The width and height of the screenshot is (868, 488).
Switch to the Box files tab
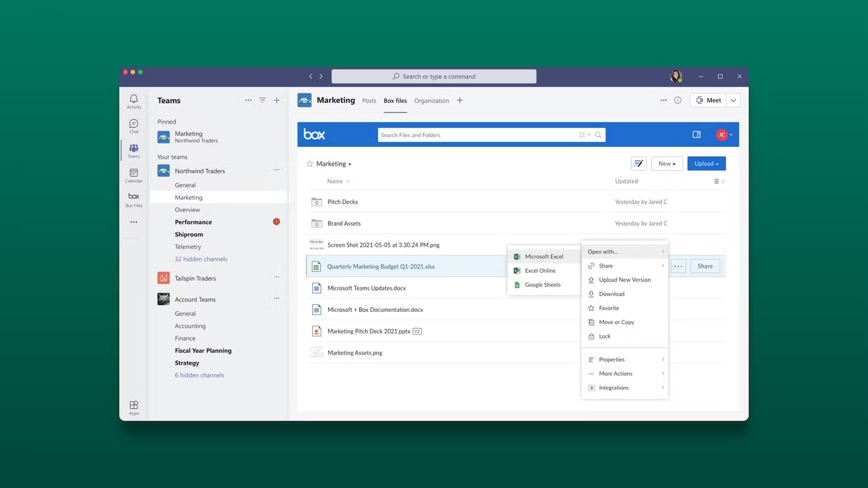click(395, 101)
